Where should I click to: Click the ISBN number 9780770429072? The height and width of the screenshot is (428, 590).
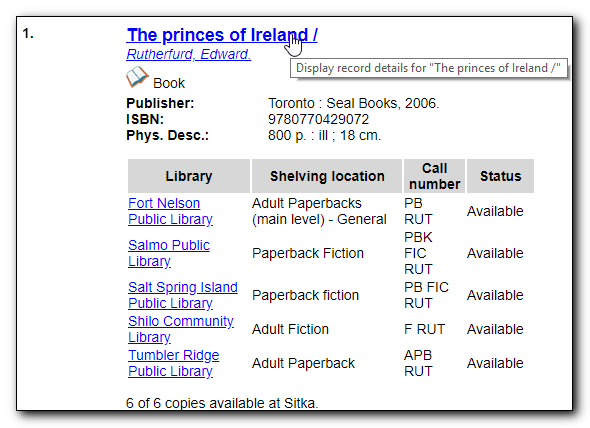pos(318,119)
